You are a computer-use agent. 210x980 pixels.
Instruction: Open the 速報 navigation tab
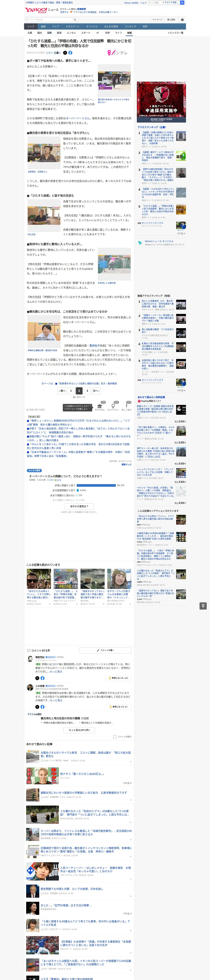tap(43, 26)
